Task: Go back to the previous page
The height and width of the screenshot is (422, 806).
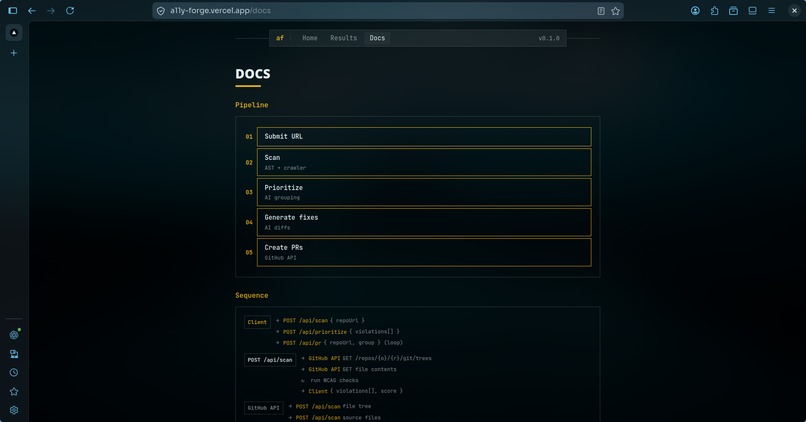Action: tap(32, 10)
